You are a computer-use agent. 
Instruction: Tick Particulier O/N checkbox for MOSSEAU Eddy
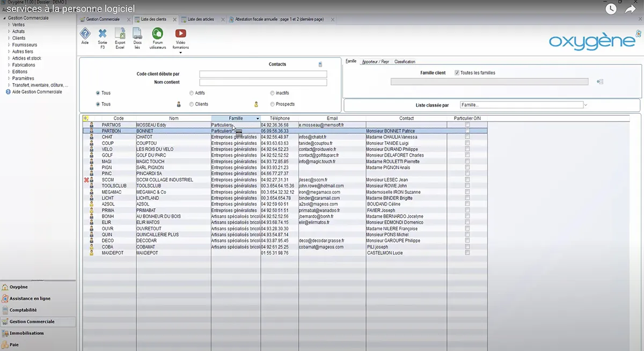pyautogui.click(x=467, y=125)
